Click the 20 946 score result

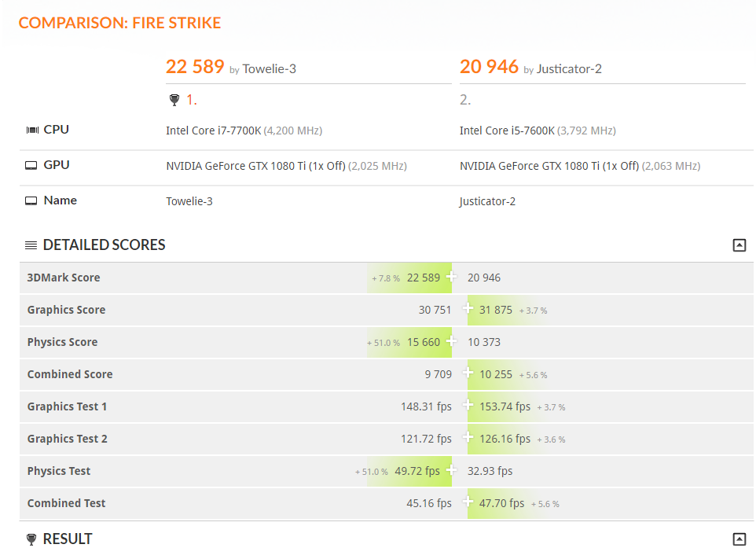[489, 67]
